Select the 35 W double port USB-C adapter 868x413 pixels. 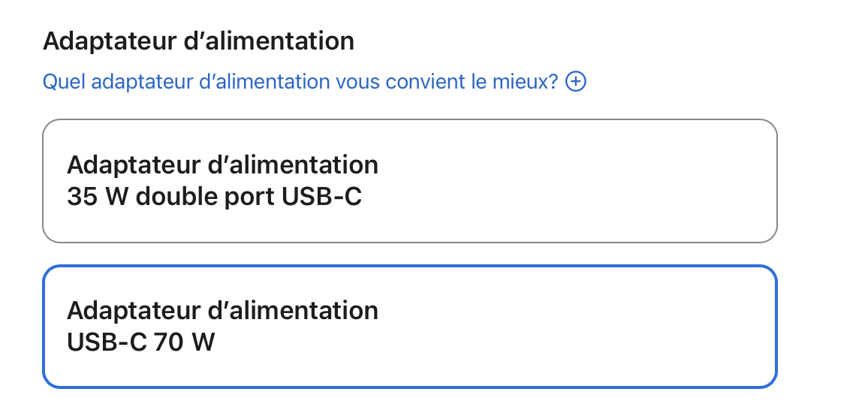(x=409, y=181)
